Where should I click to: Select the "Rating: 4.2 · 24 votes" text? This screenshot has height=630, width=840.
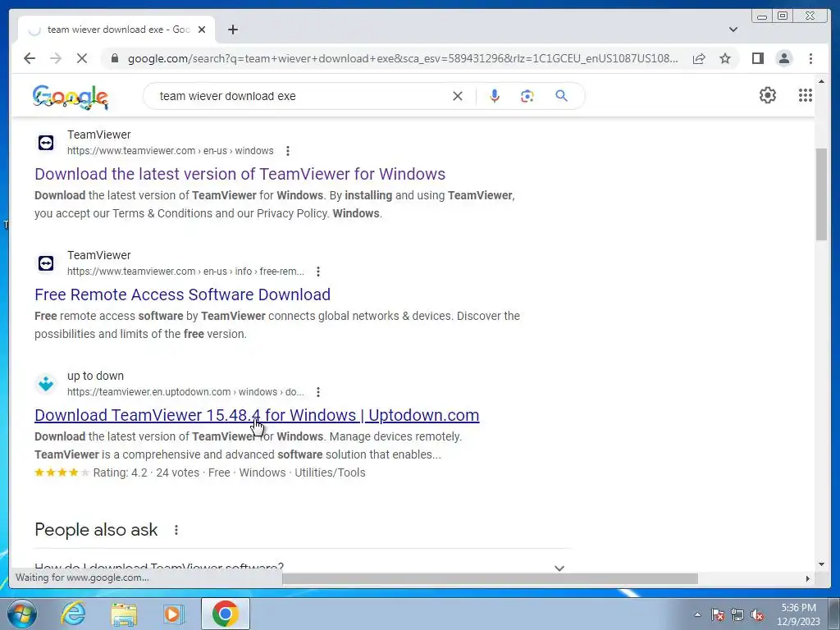click(146, 473)
